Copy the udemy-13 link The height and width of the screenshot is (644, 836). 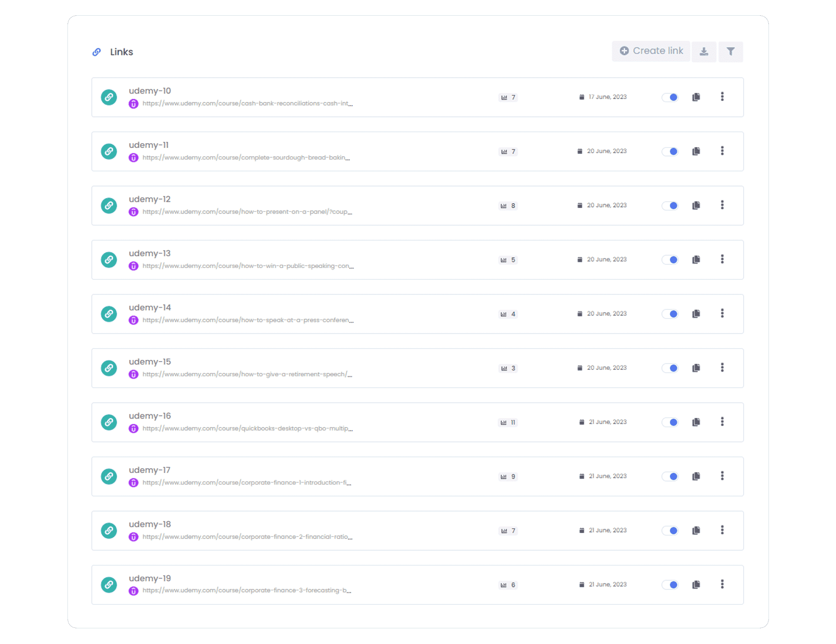[696, 260]
